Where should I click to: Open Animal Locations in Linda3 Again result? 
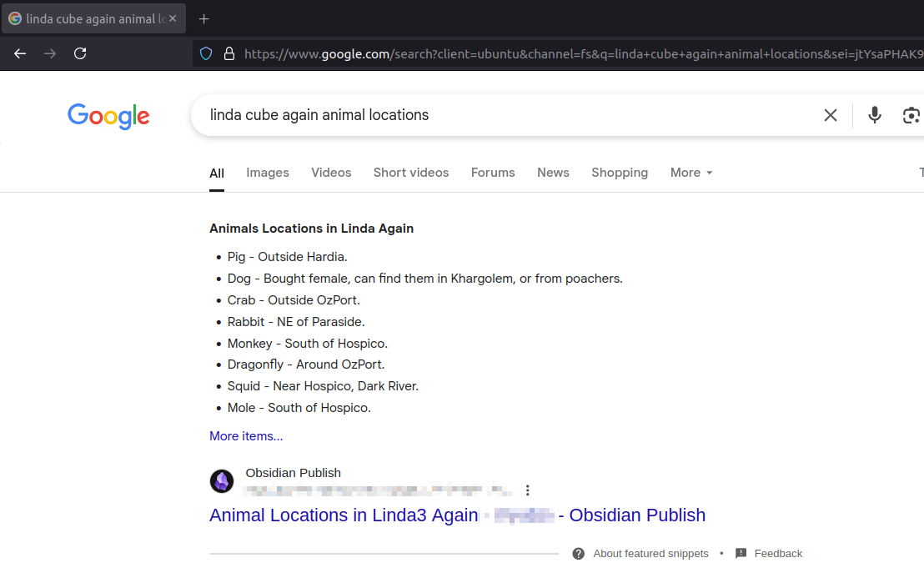tap(457, 515)
